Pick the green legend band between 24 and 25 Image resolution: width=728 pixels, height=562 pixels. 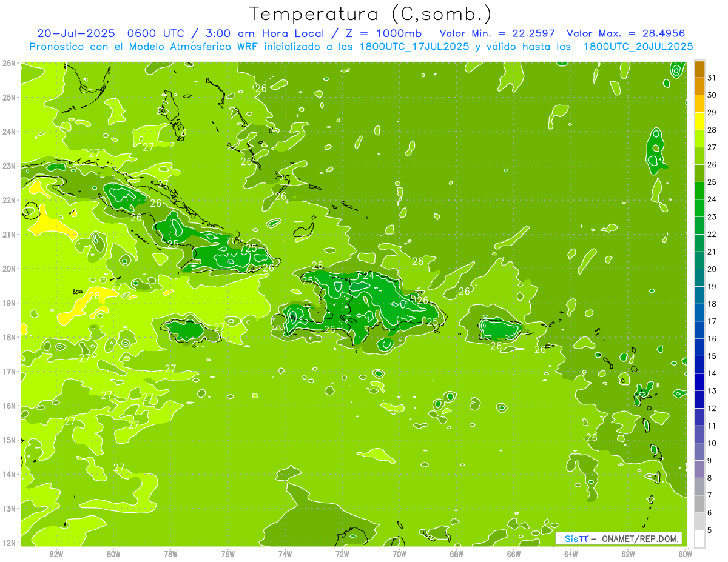coord(699,191)
